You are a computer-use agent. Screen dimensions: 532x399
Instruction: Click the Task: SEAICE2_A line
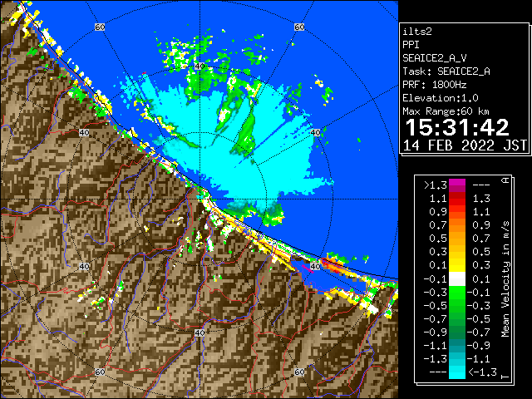(x=446, y=71)
